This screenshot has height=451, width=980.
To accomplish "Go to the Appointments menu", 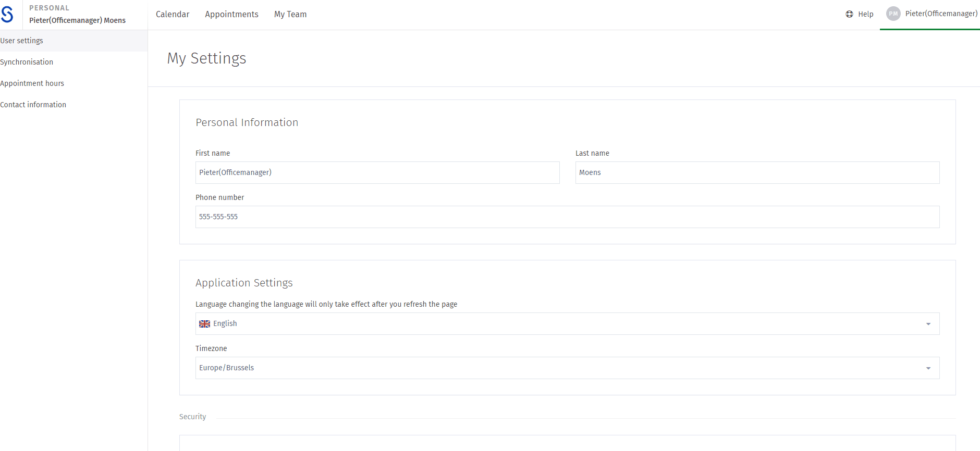I will [231, 15].
